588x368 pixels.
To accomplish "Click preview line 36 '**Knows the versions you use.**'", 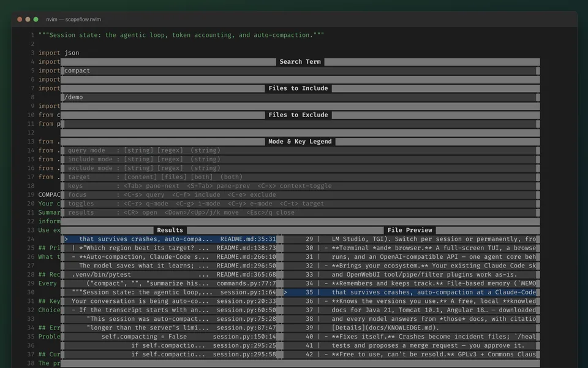I will pyautogui.click(x=410, y=301).
